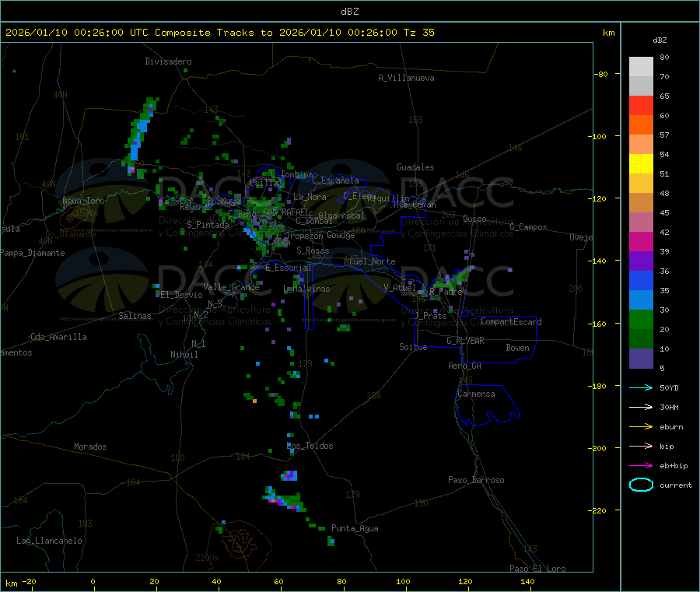Click the 'Soitue' map label
Image resolution: width=700 pixels, height=592 pixels.
point(414,347)
